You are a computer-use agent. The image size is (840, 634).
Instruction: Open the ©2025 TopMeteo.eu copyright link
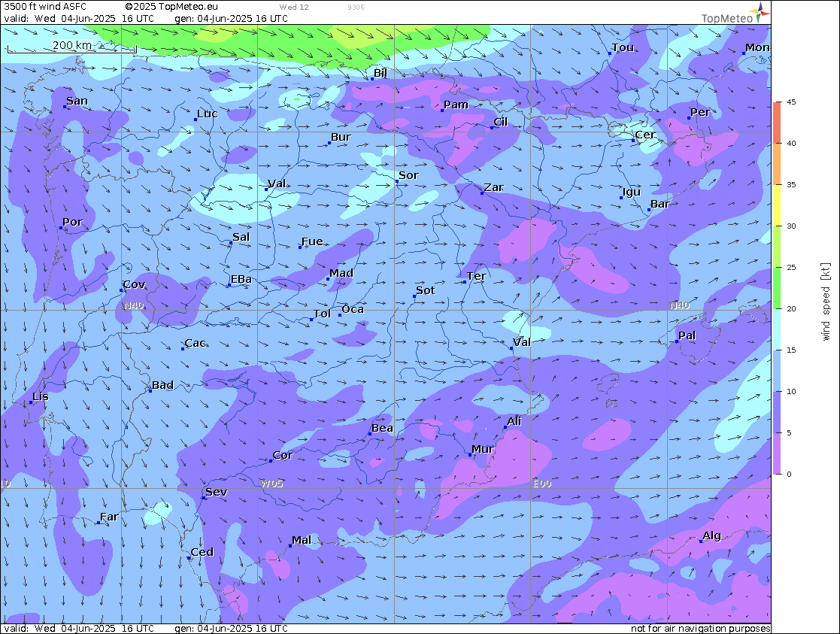pyautogui.click(x=171, y=7)
